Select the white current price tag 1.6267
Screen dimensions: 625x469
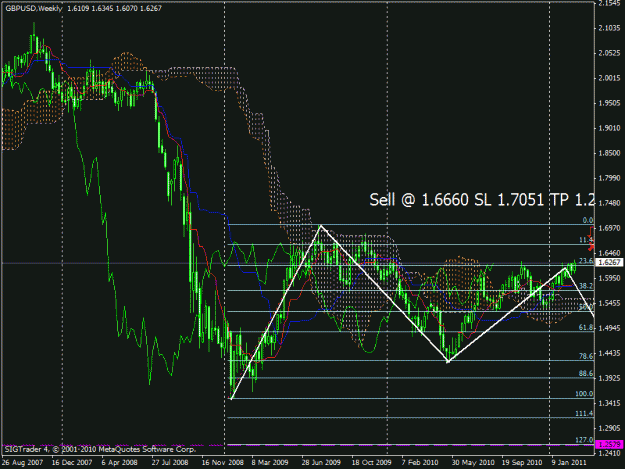[x=609, y=262]
